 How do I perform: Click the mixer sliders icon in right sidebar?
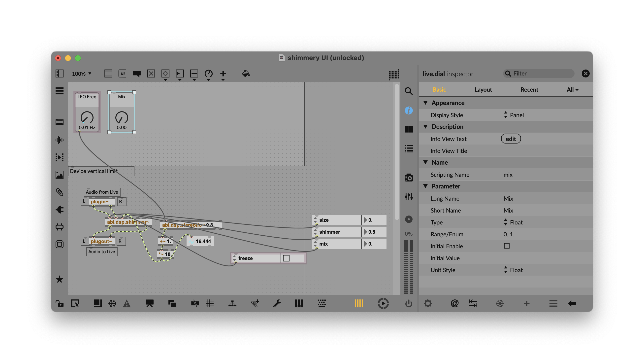coord(409,196)
